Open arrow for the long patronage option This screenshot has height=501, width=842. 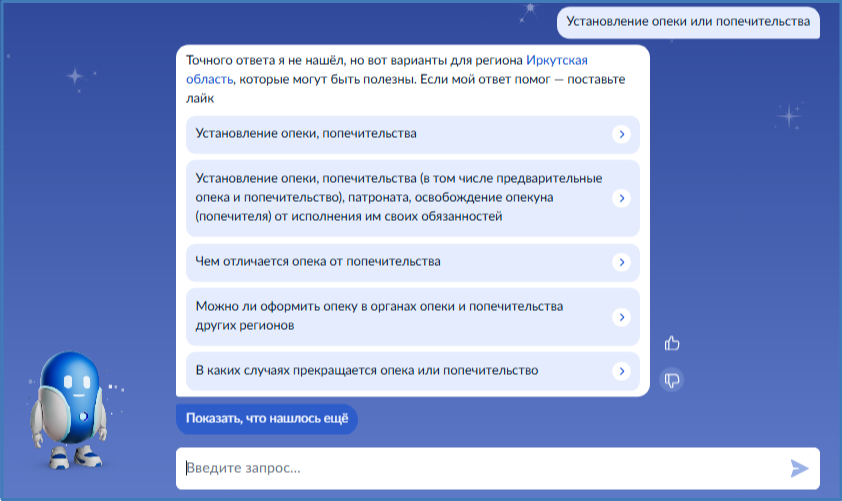coord(621,198)
